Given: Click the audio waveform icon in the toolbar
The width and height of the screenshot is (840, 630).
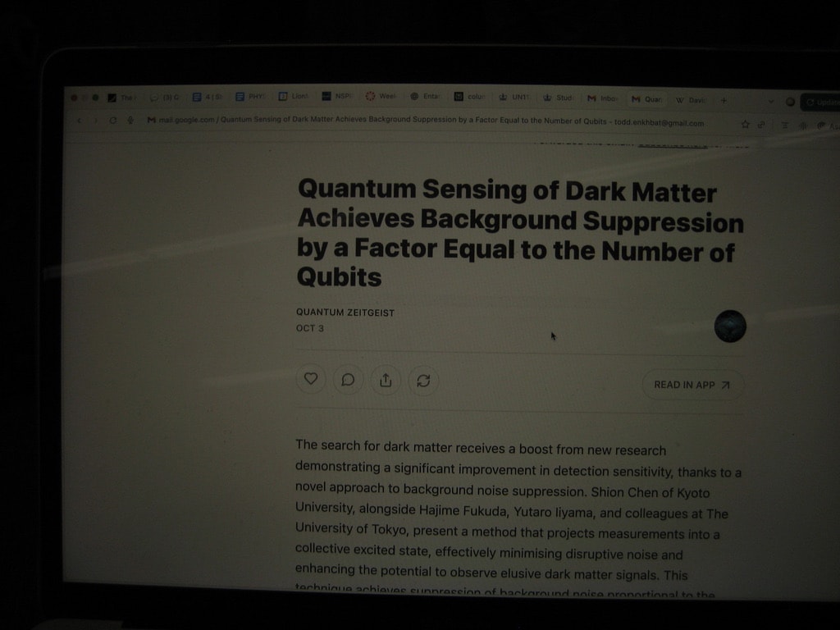Looking at the screenshot, I should click(802, 126).
